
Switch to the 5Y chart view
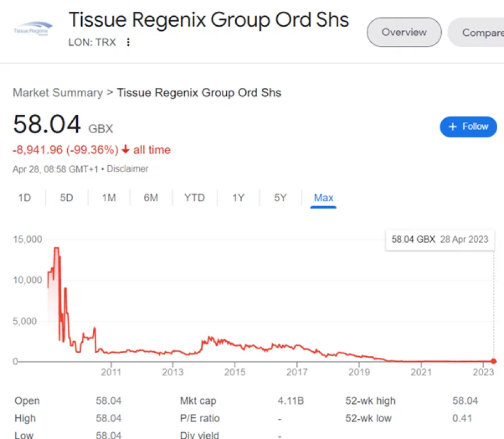pyautogui.click(x=280, y=198)
